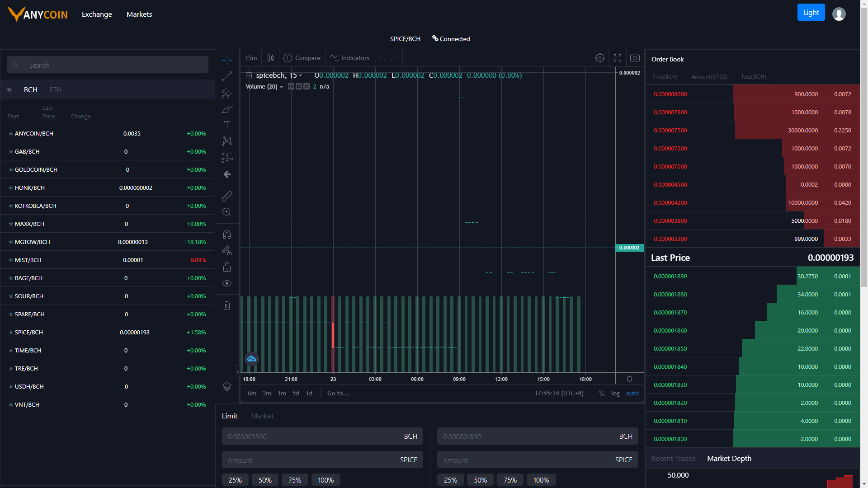Focus the pair Search field
Screen dimensions: 868x488
click(x=108, y=65)
